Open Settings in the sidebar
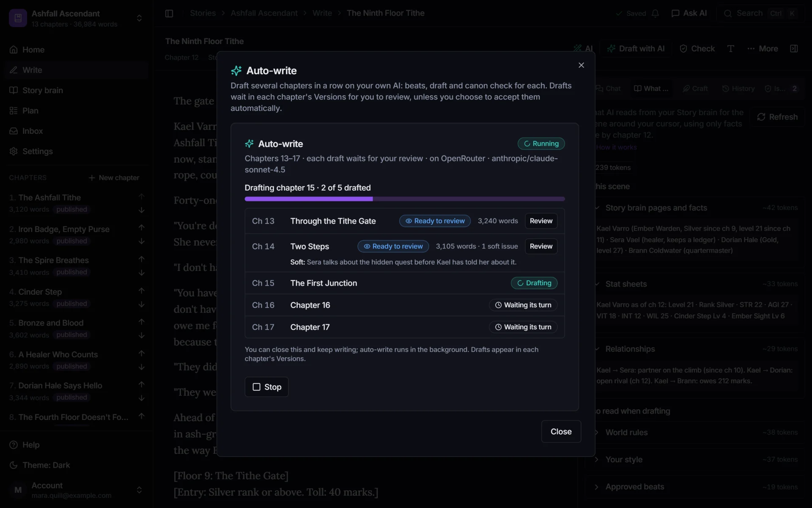 click(76, 151)
